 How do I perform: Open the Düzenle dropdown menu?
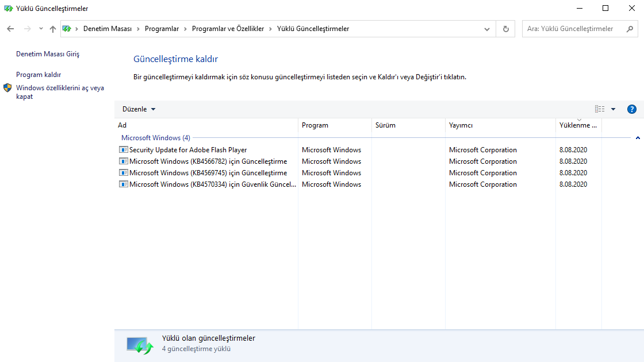(139, 109)
